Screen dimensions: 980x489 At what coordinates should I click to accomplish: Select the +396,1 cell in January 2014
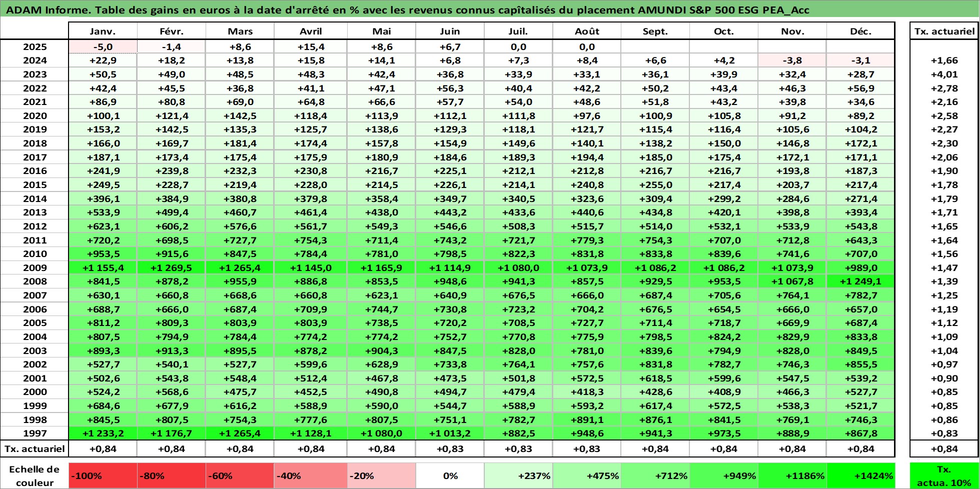103,199
